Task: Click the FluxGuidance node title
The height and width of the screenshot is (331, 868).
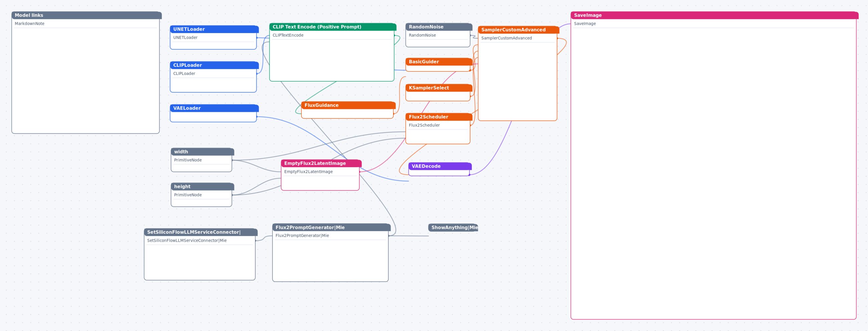Action: (349, 105)
